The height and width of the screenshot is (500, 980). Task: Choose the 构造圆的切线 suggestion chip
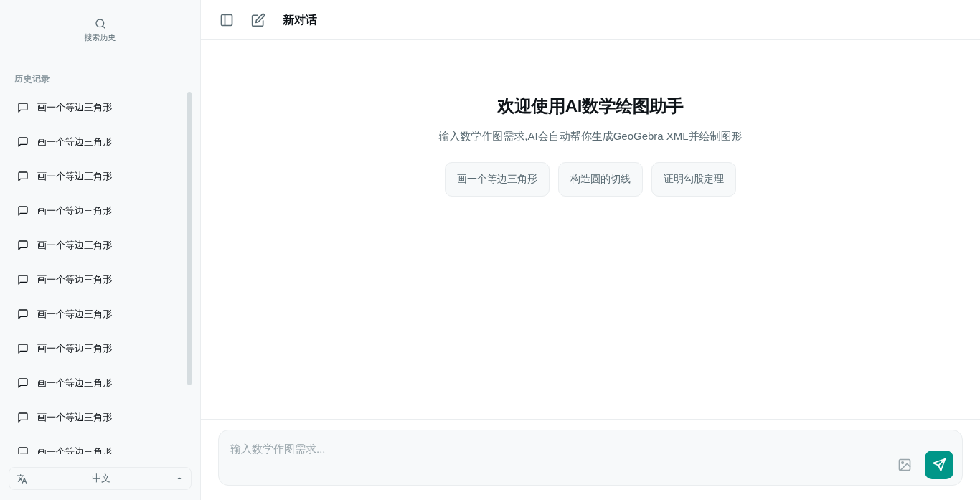pos(600,179)
